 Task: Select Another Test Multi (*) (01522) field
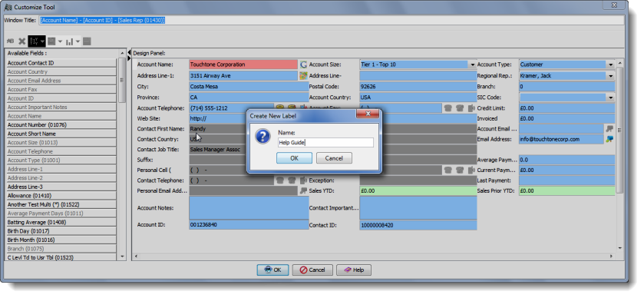pos(61,204)
